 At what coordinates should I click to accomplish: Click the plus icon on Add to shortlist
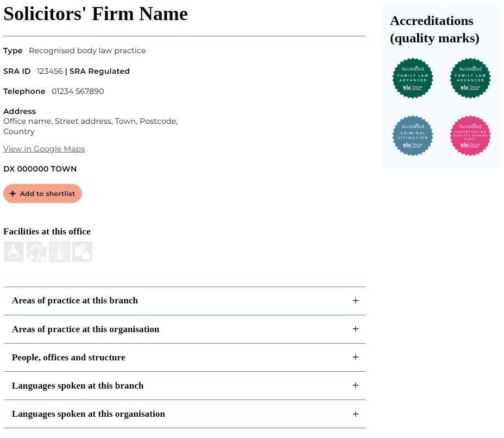12,193
